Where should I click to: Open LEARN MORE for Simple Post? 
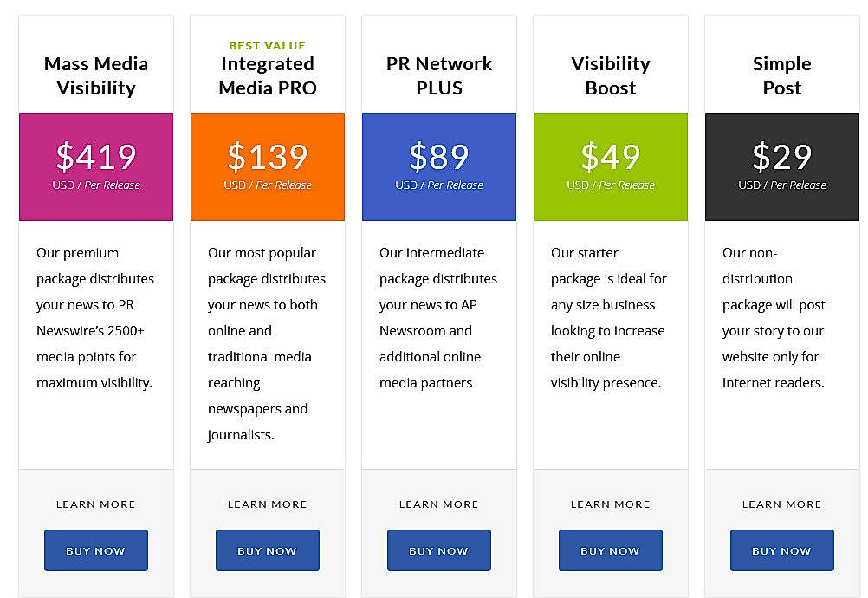781,504
